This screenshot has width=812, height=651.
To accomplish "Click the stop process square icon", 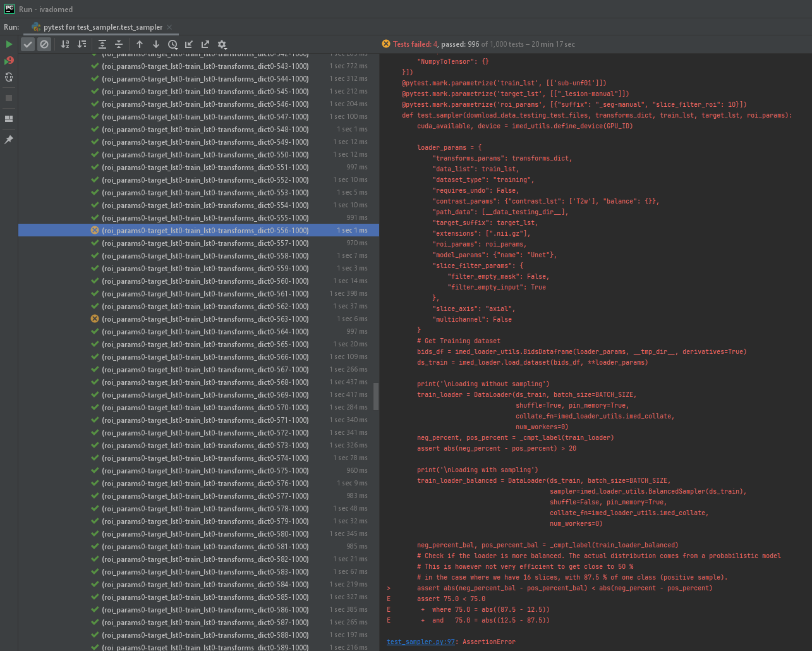I will click(9, 98).
